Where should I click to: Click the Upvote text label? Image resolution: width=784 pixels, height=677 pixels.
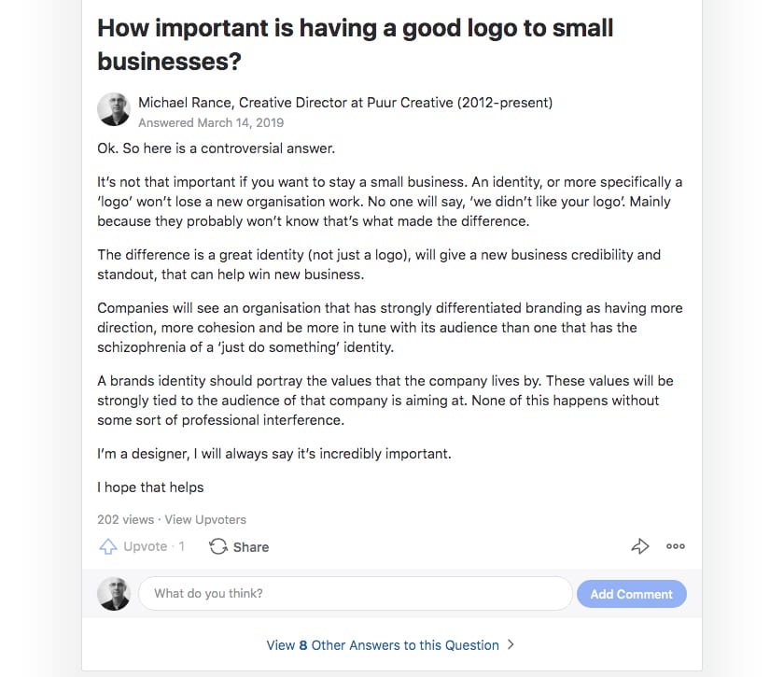coord(145,547)
